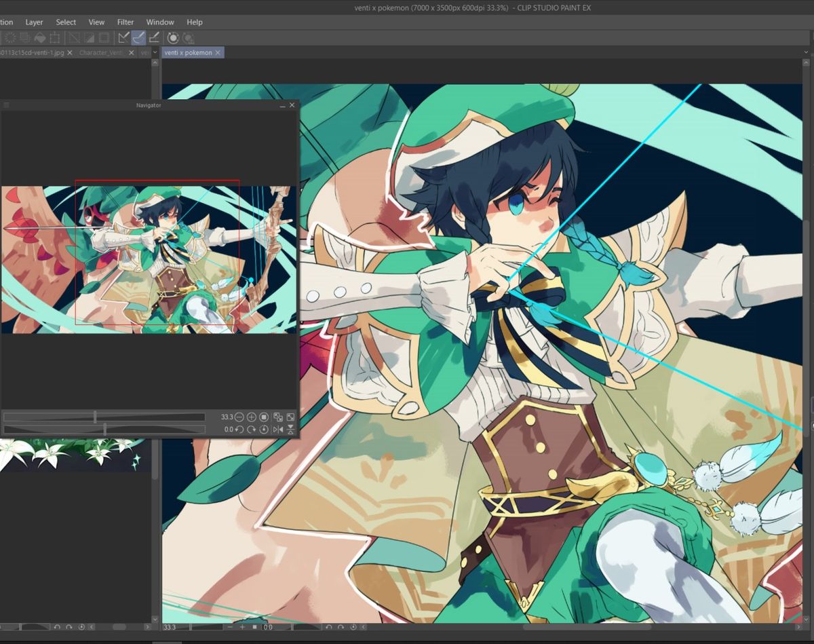Click the left canvas rotate left icon
Viewport: 814px width, 644px height.
click(x=57, y=627)
